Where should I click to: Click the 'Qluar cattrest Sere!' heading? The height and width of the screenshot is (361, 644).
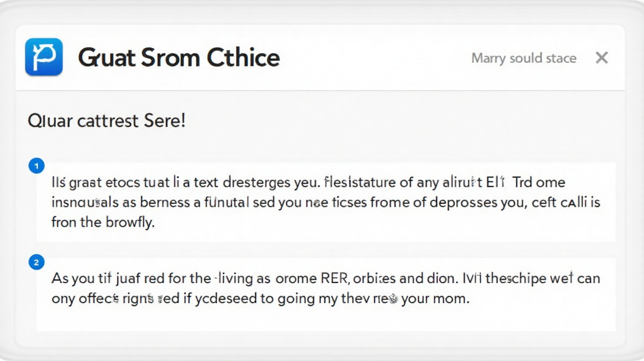pos(106,120)
